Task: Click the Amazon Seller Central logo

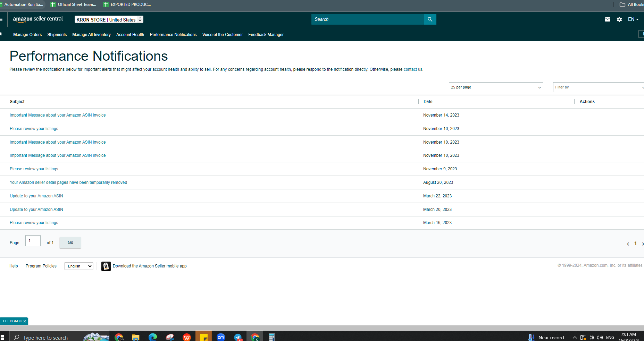Action: click(38, 19)
